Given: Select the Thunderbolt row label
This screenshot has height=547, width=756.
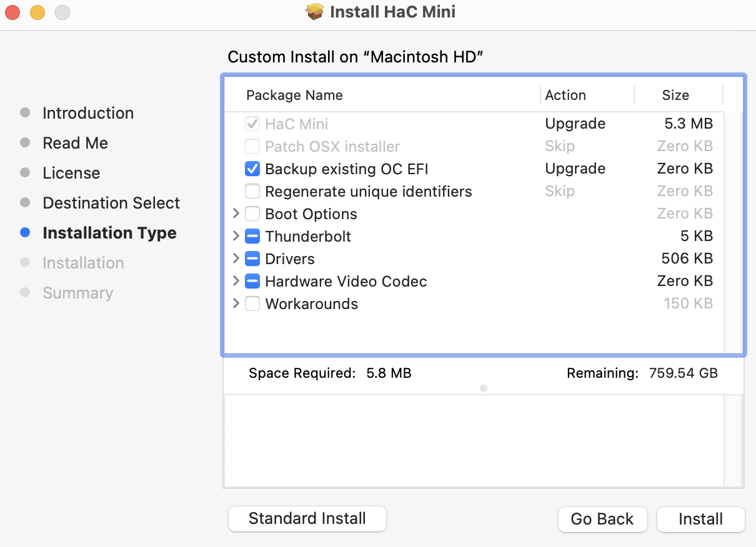Looking at the screenshot, I should pos(308,237).
